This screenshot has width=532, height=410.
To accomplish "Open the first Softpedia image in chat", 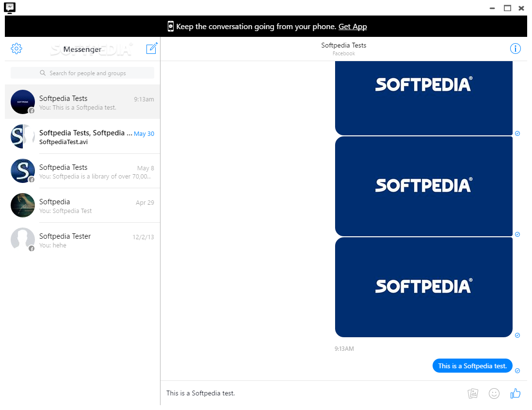I will (x=424, y=98).
